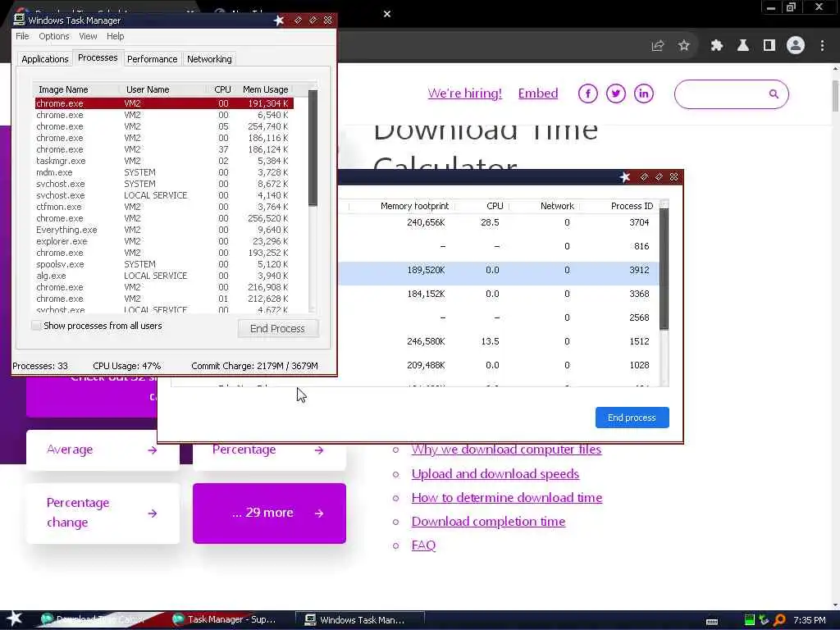
Task: Click the orange magnifier tray icon
Action: [x=779, y=620]
